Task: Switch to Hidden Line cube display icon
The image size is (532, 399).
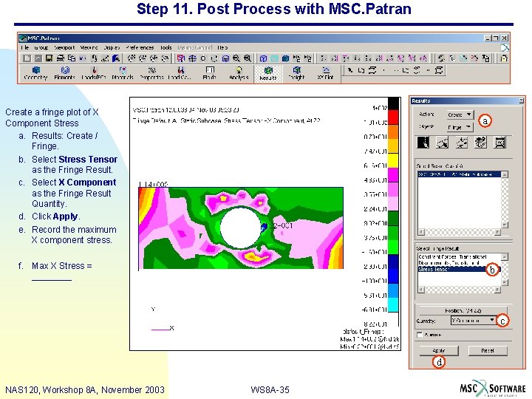Action: [274, 58]
